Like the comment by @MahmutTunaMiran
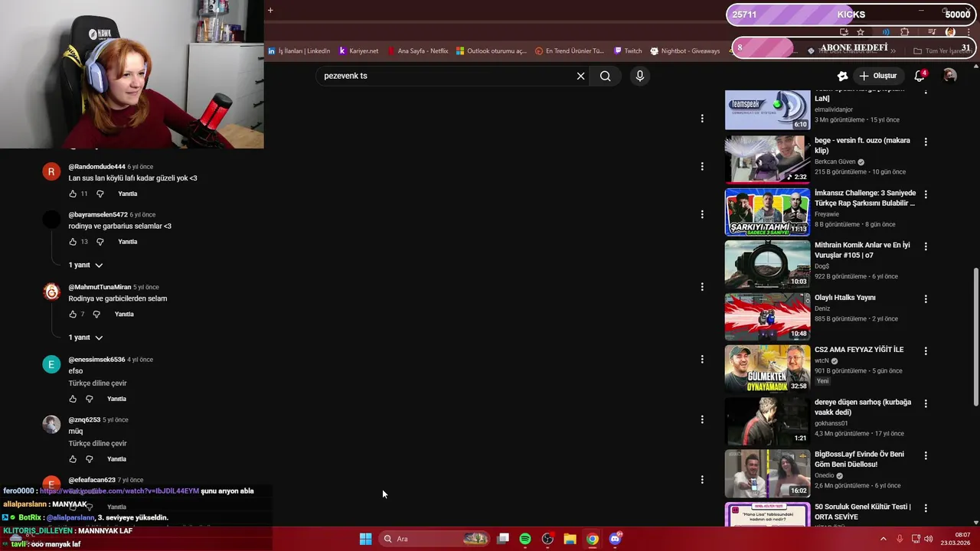Viewport: 980px width, 551px height. coord(73,315)
